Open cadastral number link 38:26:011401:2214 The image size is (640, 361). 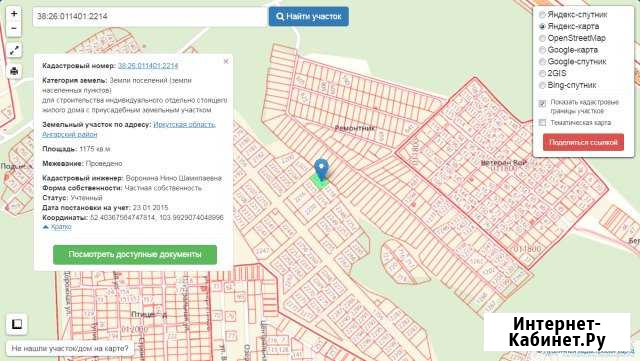pos(148,66)
